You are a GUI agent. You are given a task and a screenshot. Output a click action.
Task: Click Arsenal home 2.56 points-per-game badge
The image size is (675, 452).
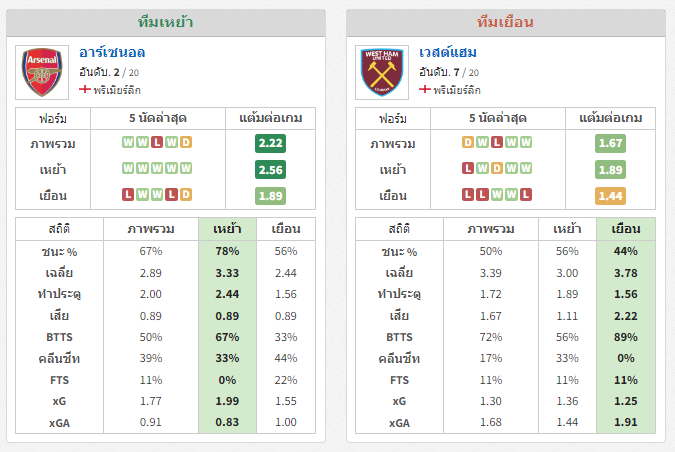tap(270, 170)
